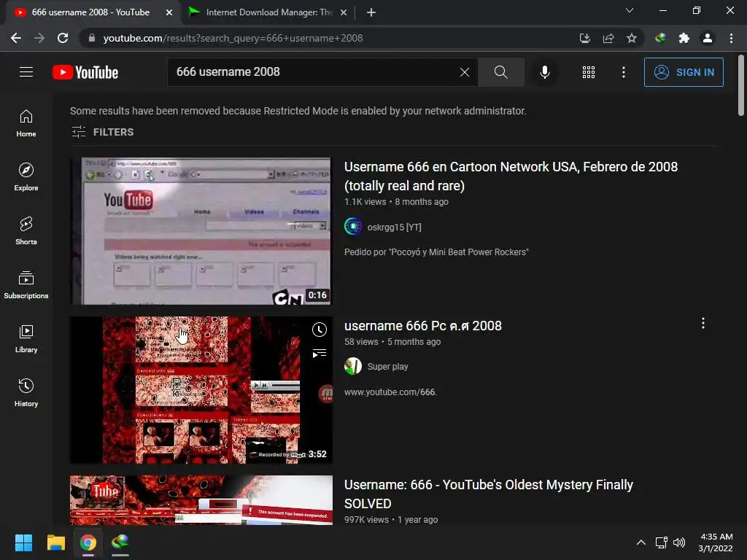
Task: Open 'Username 666 en Cartoon Network USA' video title
Action: pyautogui.click(x=511, y=176)
